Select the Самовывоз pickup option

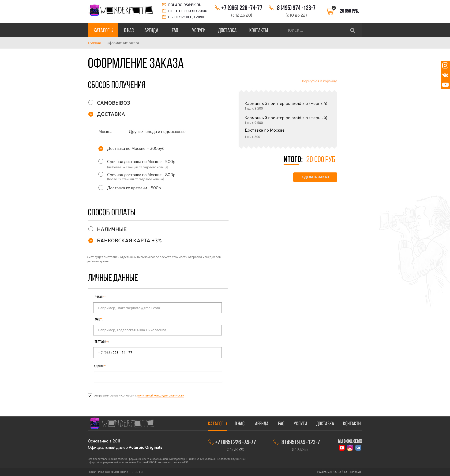[x=91, y=103]
